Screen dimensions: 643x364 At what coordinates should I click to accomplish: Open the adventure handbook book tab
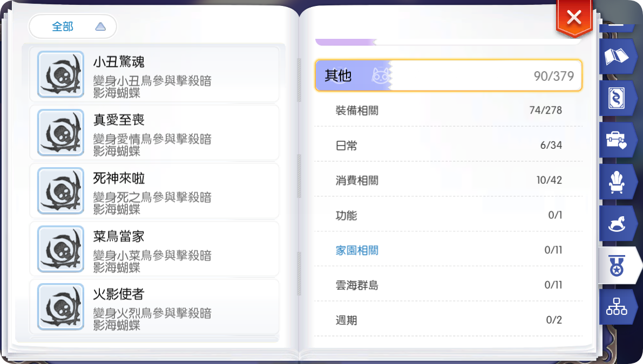(617, 57)
